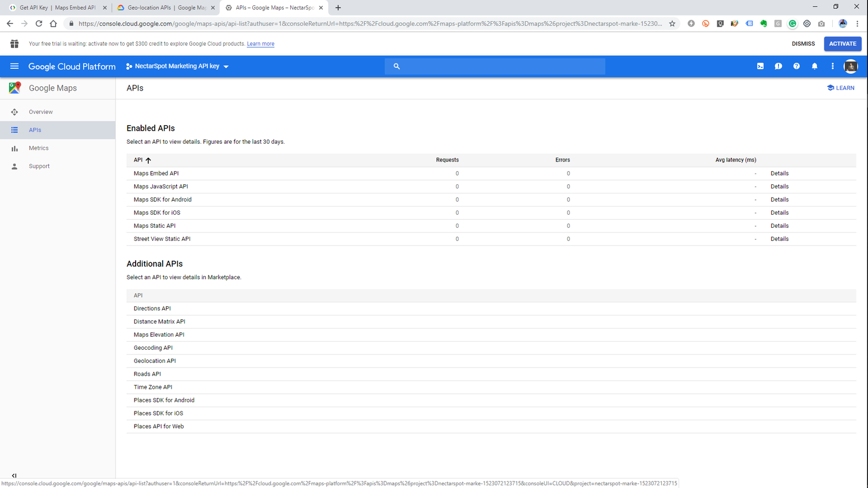Activate Cloud Shell terminal icon
868x488 pixels.
click(760, 66)
